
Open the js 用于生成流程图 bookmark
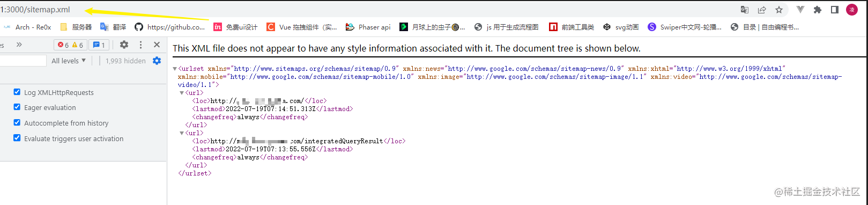coord(506,27)
